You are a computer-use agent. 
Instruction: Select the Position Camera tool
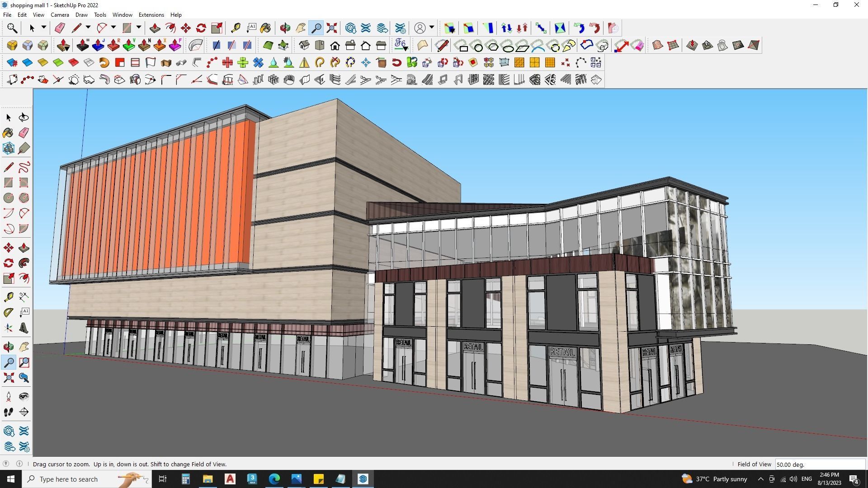coord(9,397)
